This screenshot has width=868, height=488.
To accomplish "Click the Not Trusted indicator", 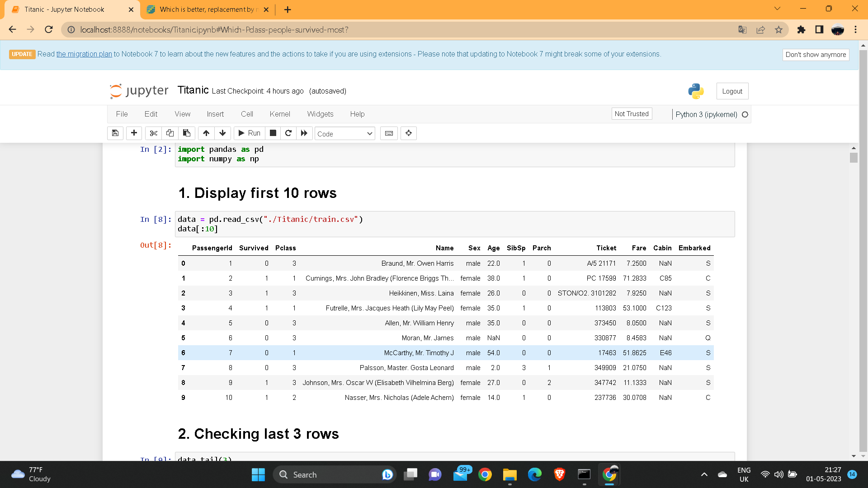I will (x=632, y=113).
